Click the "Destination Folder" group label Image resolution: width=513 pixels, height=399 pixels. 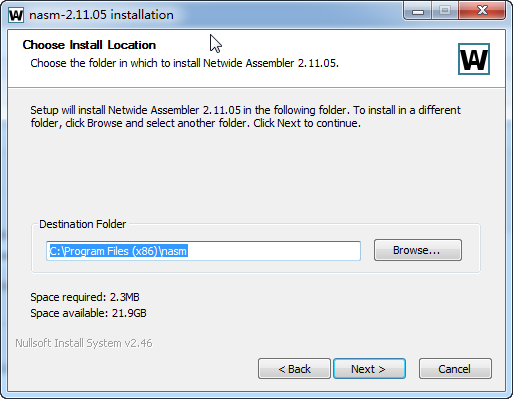[82, 224]
